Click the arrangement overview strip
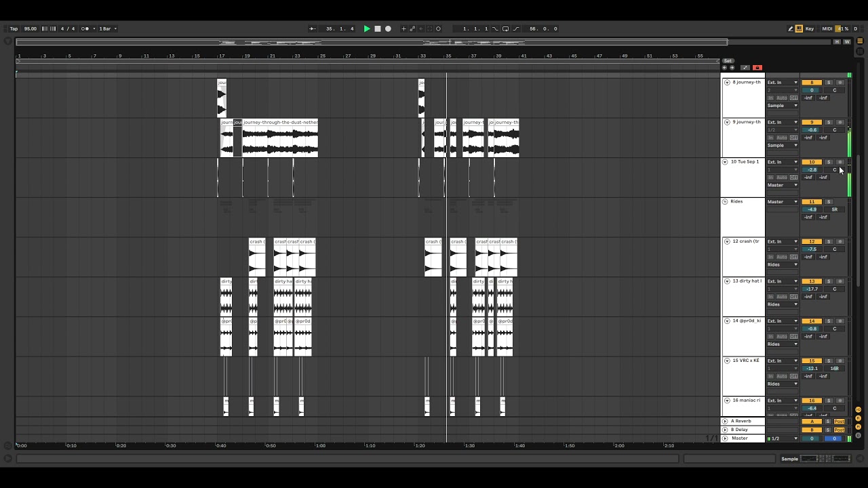The width and height of the screenshot is (868, 488). coord(422,42)
